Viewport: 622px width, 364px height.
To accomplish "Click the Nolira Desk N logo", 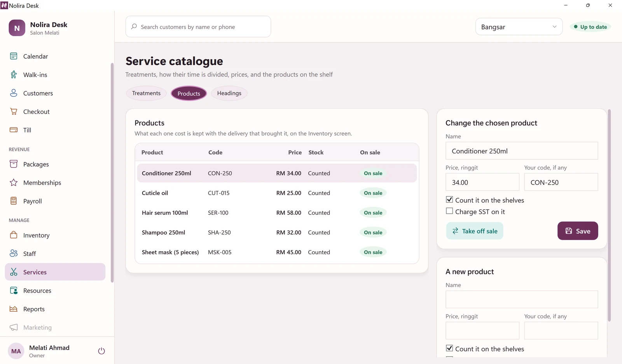I will [x=17, y=28].
